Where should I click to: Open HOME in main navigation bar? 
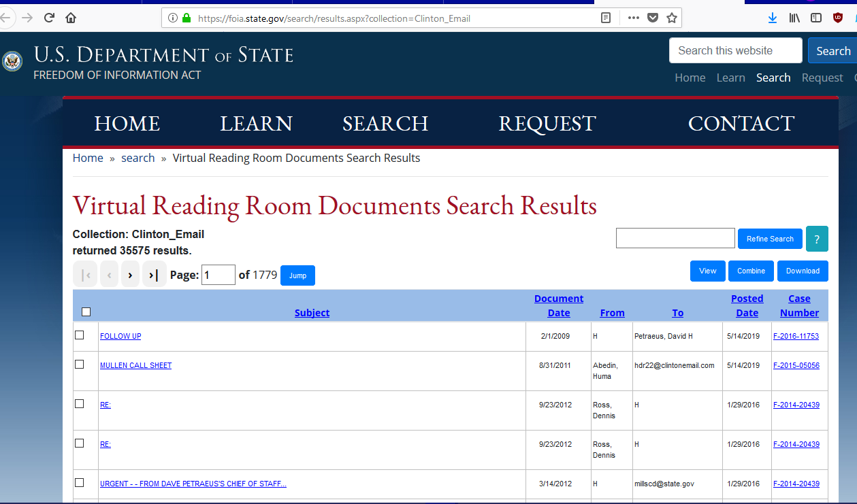tap(127, 123)
